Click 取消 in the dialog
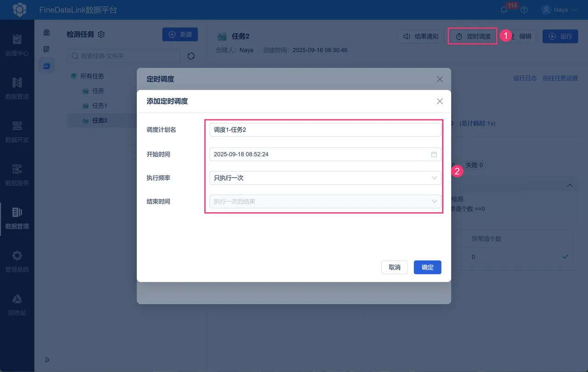This screenshot has width=588, height=372. 395,267
